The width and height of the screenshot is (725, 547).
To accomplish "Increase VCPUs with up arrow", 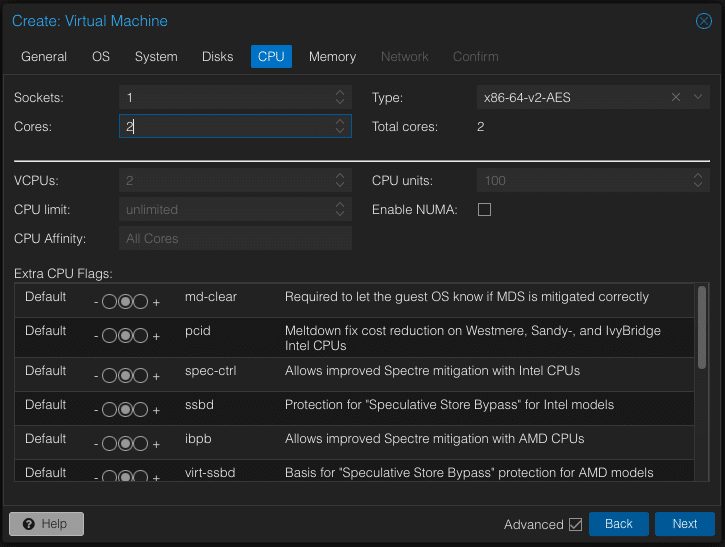I will tap(340, 176).
